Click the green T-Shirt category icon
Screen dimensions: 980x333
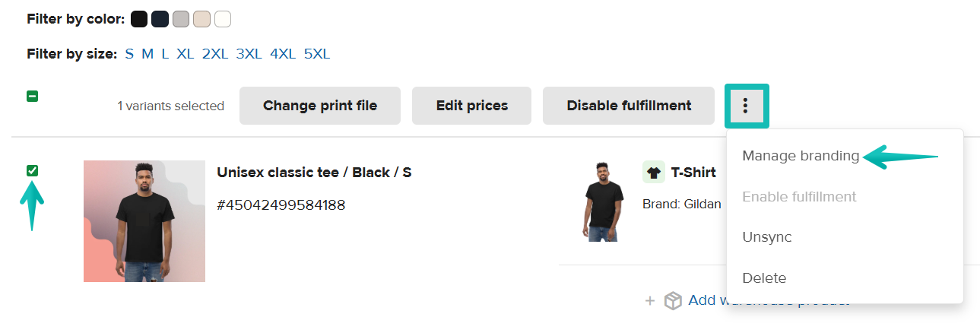654,173
